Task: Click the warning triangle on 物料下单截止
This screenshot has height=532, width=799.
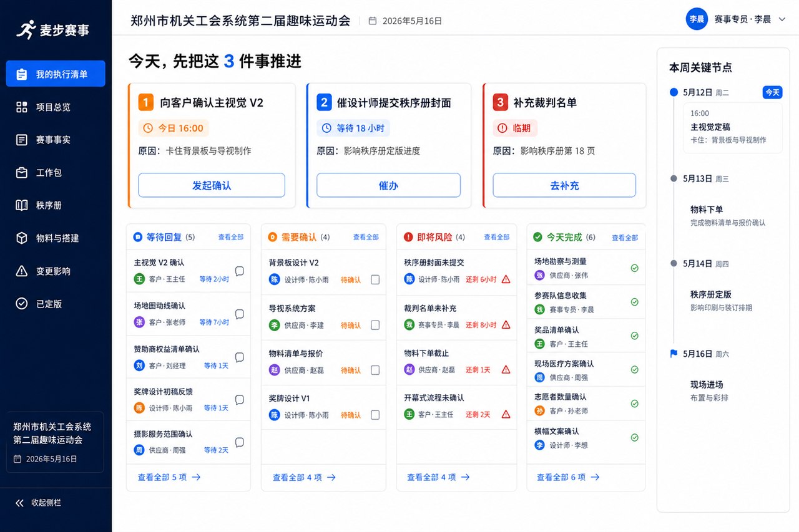Action: click(x=506, y=369)
